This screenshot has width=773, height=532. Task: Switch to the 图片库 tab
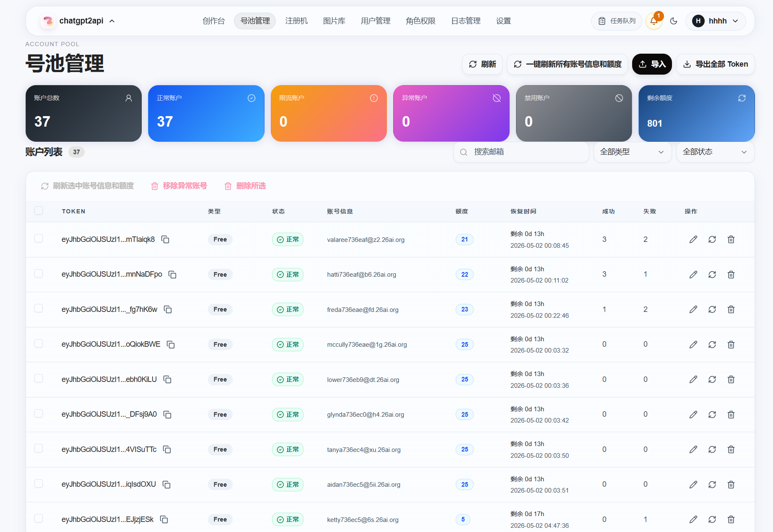334,21
